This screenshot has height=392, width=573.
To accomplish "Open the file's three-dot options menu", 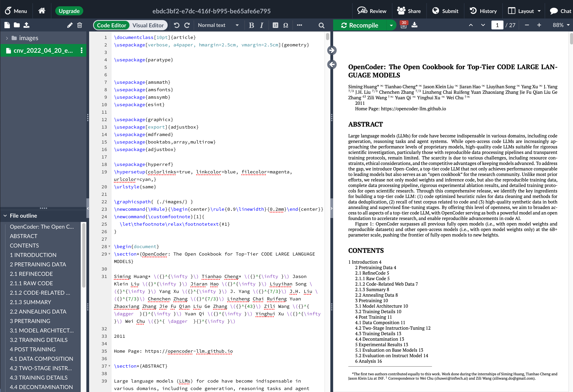I will (x=81, y=51).
